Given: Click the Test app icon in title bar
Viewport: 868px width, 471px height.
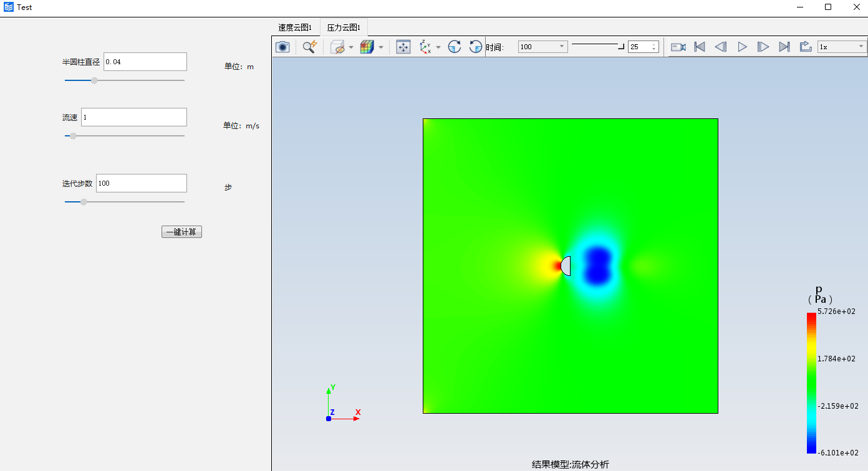Looking at the screenshot, I should (9, 7).
